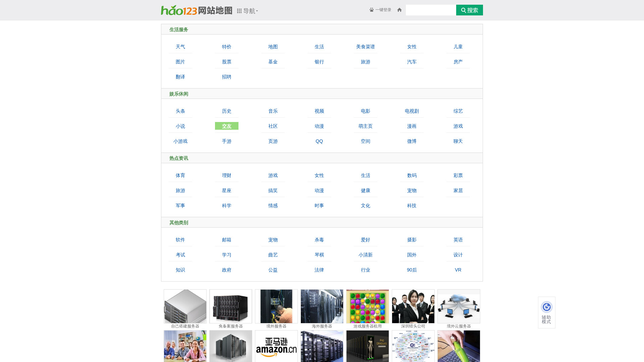Click the 境外服务器 thumbnail image
This screenshot has width=644, height=362.
click(x=276, y=306)
